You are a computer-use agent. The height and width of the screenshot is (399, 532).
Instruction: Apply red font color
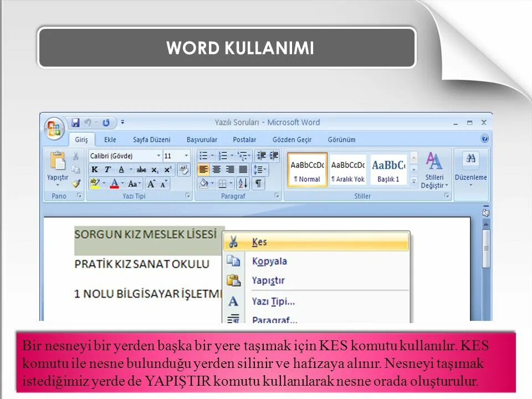[x=115, y=183]
